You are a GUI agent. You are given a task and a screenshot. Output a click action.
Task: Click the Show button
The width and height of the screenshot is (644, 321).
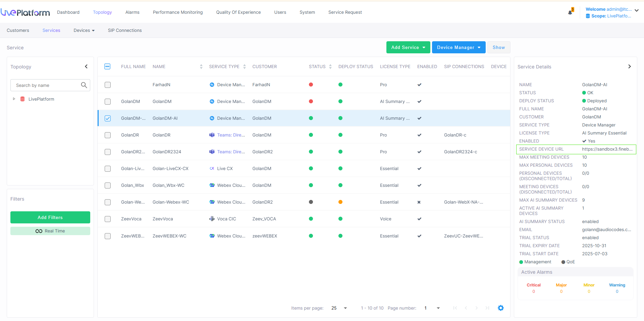[x=498, y=47]
